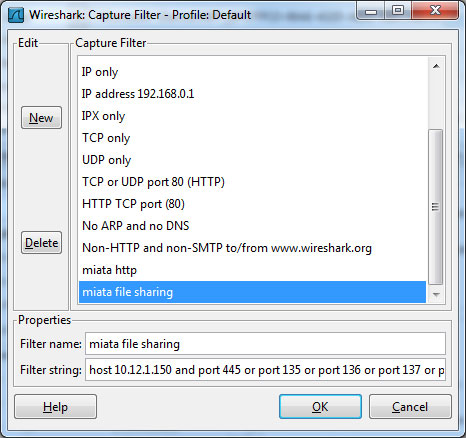Select 'TCP or UDP port 80 (HTTP)'
Viewport: 466px width, 438px height.
252,182
